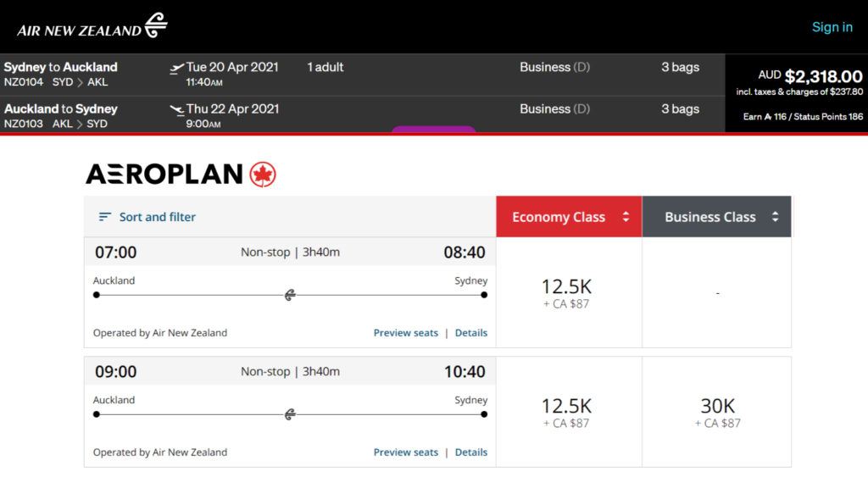Preview seats for the 09:00 flight
This screenshot has width=868, height=488.
tap(406, 452)
